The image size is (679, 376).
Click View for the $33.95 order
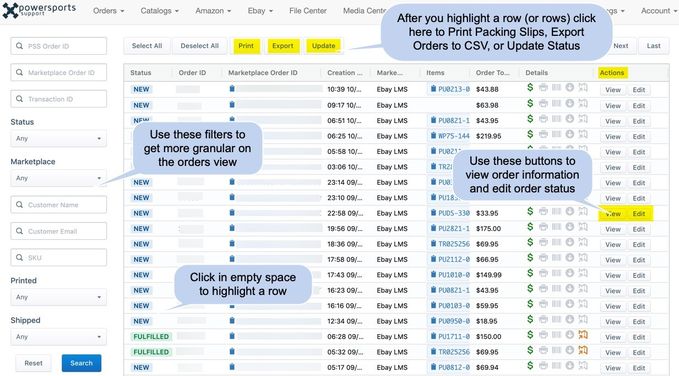point(613,214)
